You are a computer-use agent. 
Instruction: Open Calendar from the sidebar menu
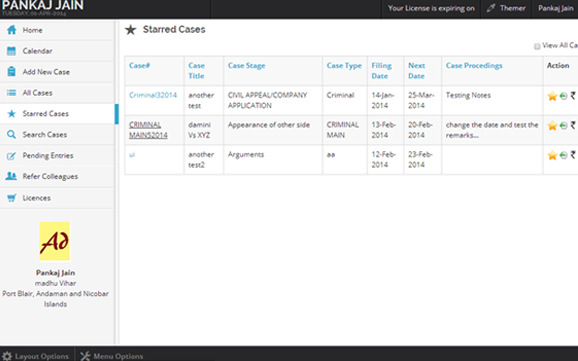point(57,51)
